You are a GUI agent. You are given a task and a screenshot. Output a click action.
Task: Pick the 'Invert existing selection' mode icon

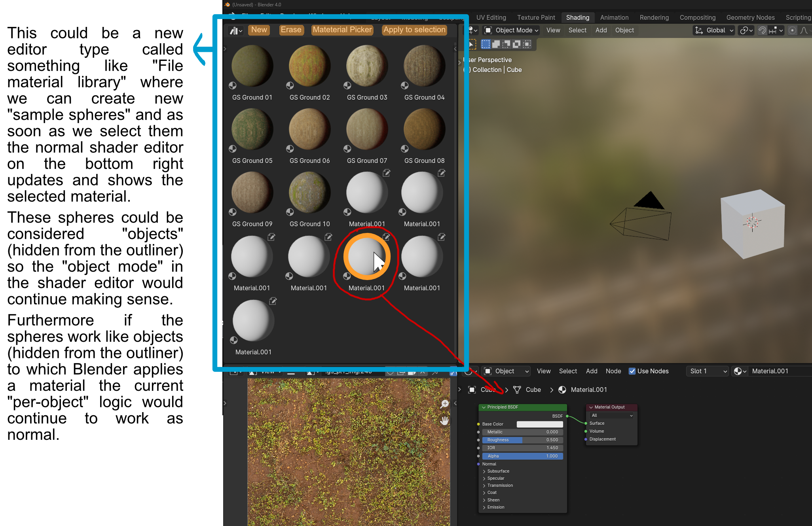(x=516, y=44)
